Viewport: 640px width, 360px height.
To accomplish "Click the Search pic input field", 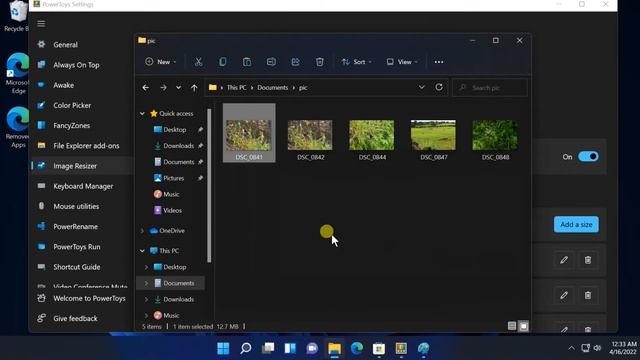I will pyautogui.click(x=490, y=87).
